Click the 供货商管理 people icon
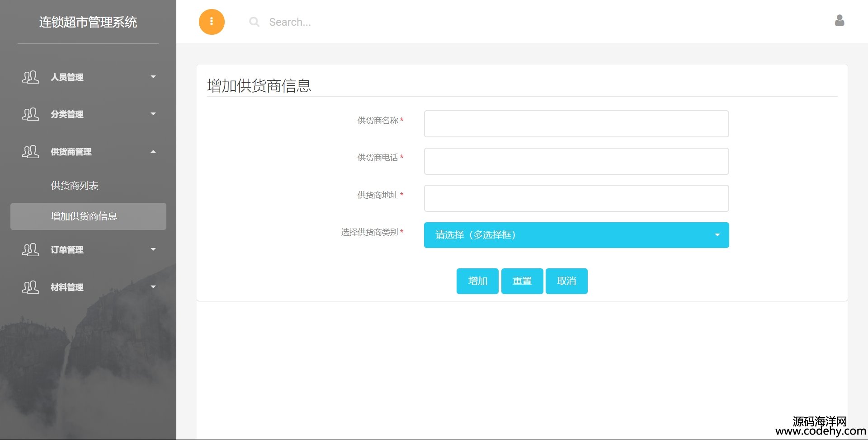Screen dimensions: 868x440 tap(30, 152)
